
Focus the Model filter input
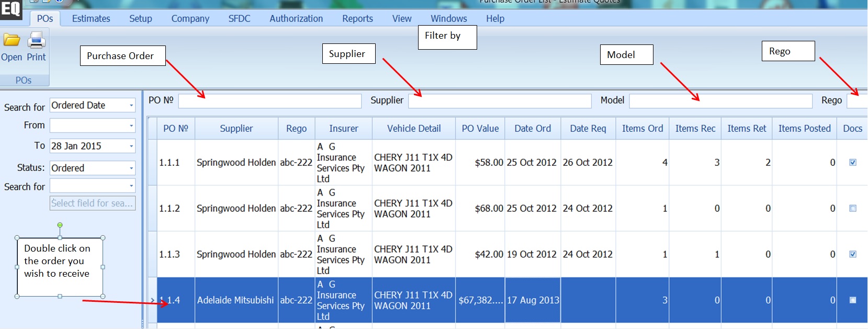(x=721, y=101)
